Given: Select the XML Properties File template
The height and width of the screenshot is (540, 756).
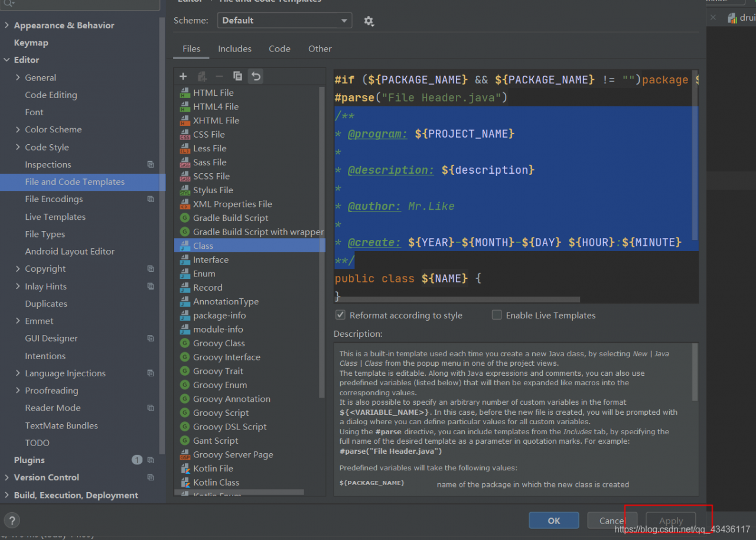Looking at the screenshot, I should [x=232, y=204].
